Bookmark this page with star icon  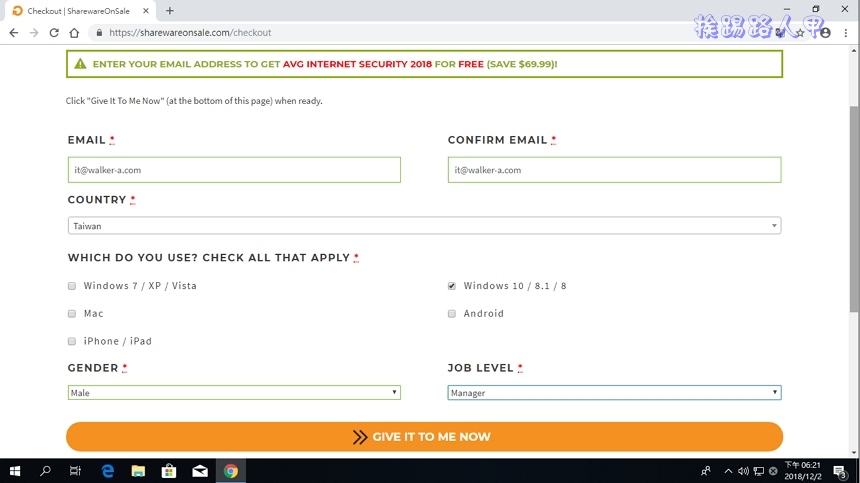pyautogui.click(x=800, y=33)
